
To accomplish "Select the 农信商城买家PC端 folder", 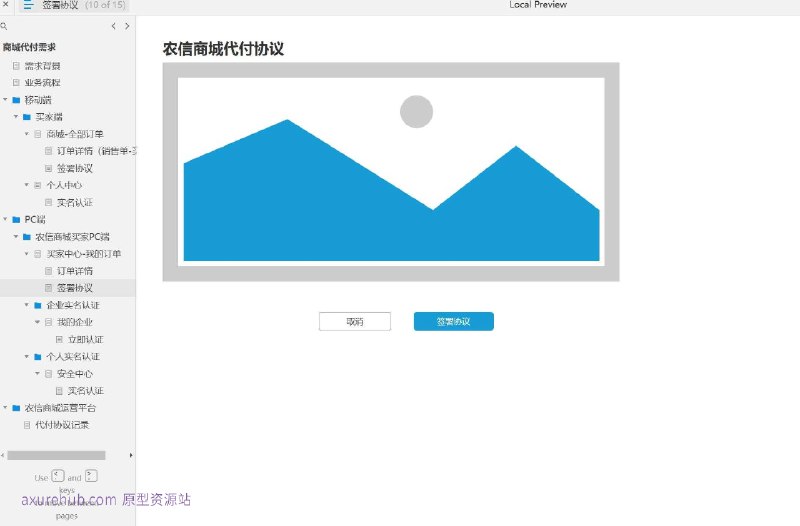I will 72,237.
